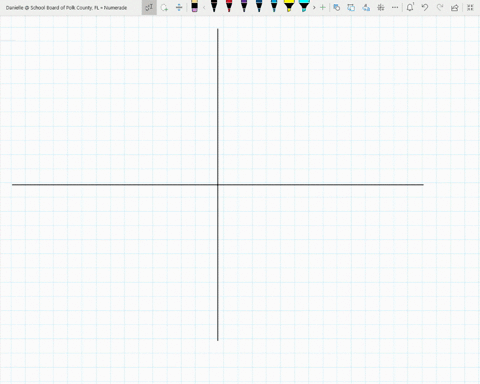
Task: Choose the yellow highlighter
Action: pyautogui.click(x=289, y=6)
